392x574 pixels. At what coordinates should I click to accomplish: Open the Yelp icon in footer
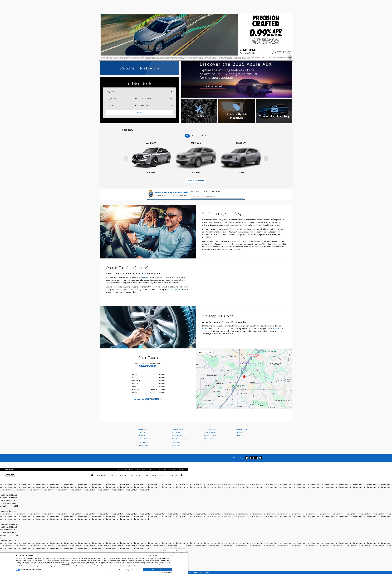253,458
